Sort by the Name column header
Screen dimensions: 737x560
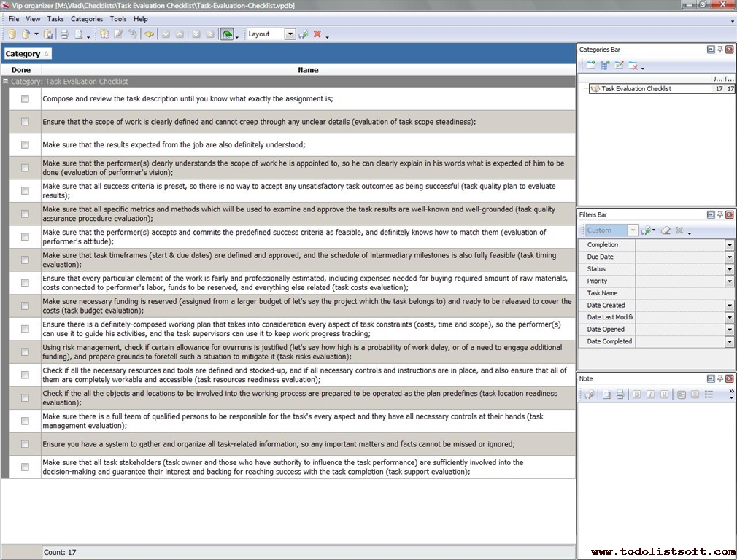pyautogui.click(x=308, y=70)
